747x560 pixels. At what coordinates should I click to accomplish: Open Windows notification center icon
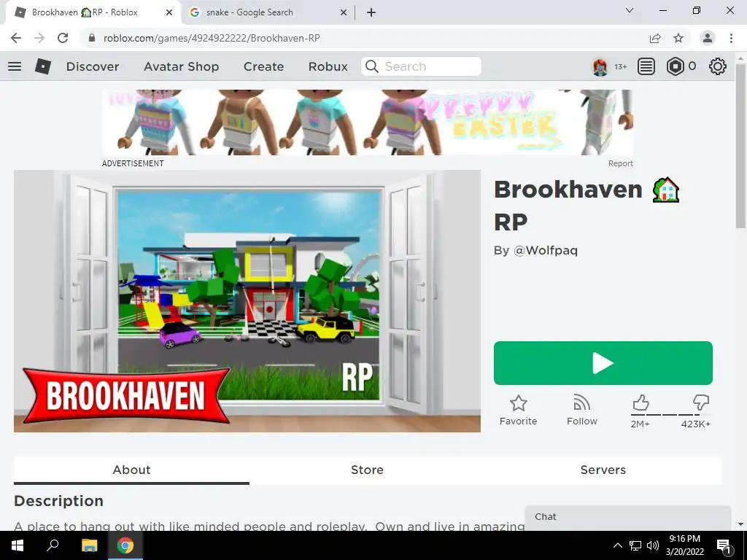pos(724,545)
